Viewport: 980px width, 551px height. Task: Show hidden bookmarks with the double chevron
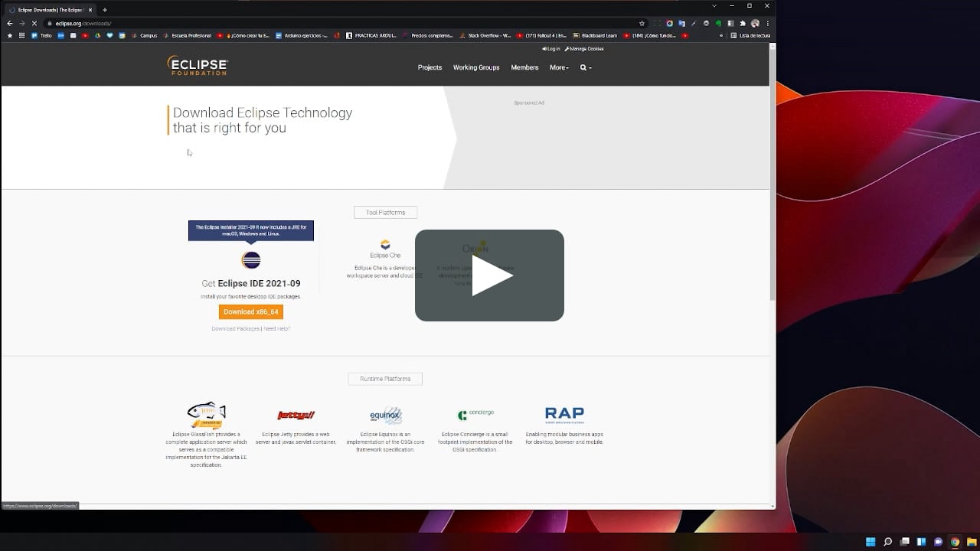[x=720, y=36]
